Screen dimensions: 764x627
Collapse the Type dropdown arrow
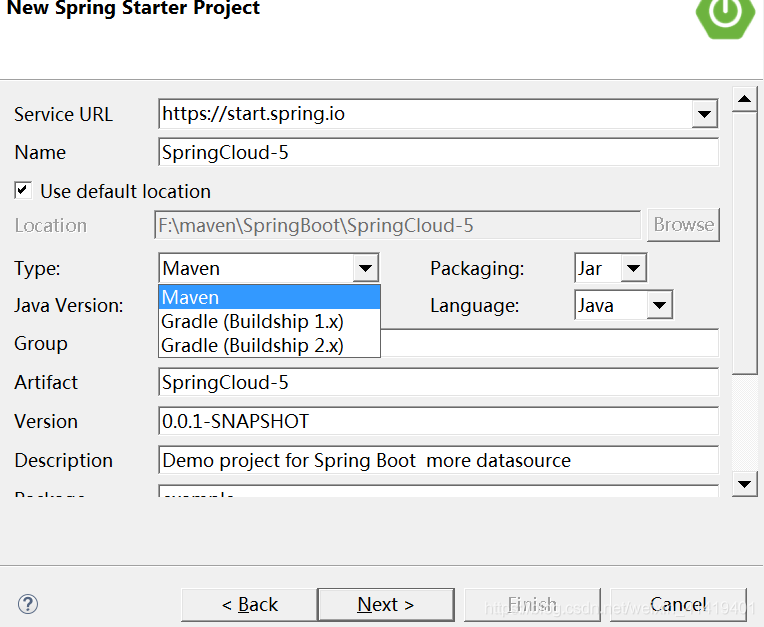[365, 268]
